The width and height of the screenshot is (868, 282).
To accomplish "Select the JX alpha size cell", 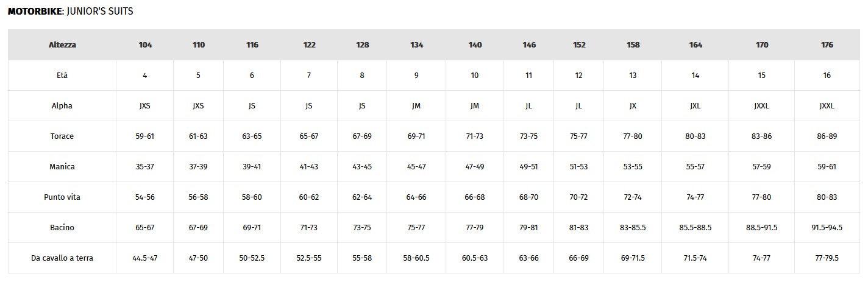I will [x=633, y=106].
